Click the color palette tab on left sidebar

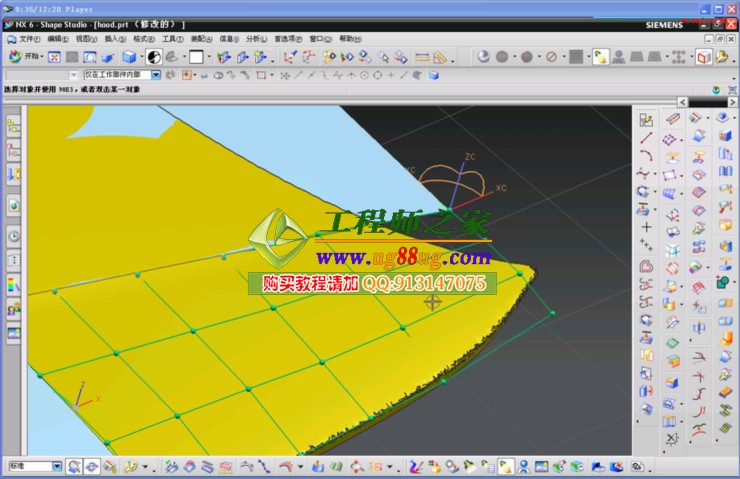(x=14, y=283)
